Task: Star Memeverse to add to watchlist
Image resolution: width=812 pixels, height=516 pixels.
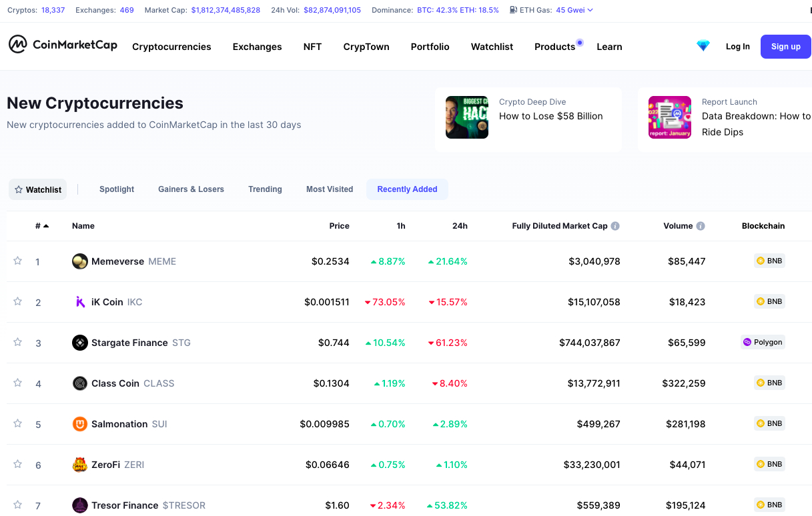Action: 18,261
